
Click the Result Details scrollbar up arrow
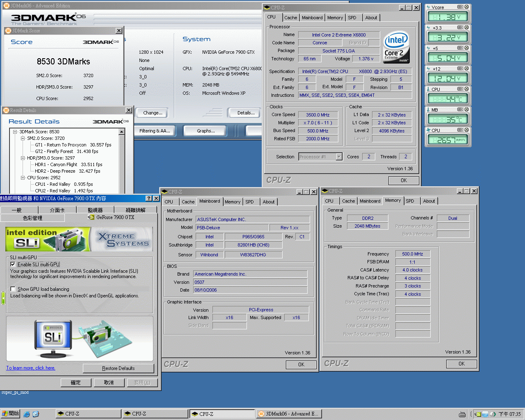click(x=122, y=132)
